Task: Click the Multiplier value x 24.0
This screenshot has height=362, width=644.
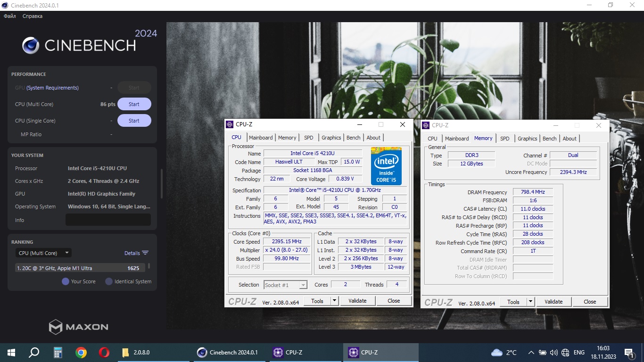Action: pos(287,250)
